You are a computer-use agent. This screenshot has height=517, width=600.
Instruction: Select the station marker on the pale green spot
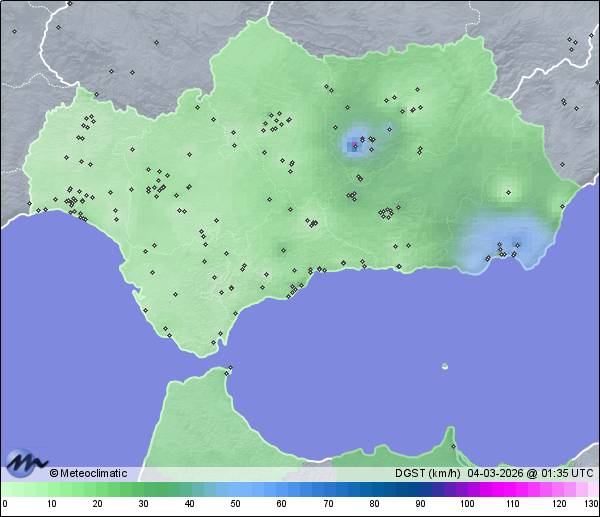506,190
